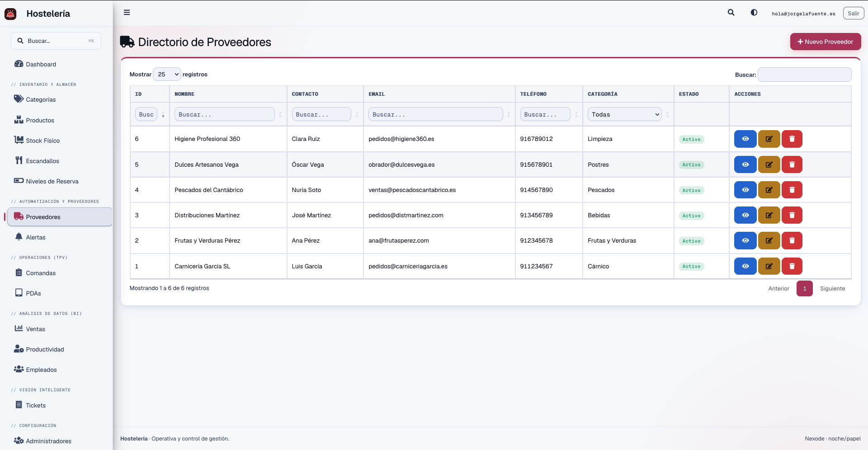
Task: Click the Nombre column filter field
Action: (225, 114)
